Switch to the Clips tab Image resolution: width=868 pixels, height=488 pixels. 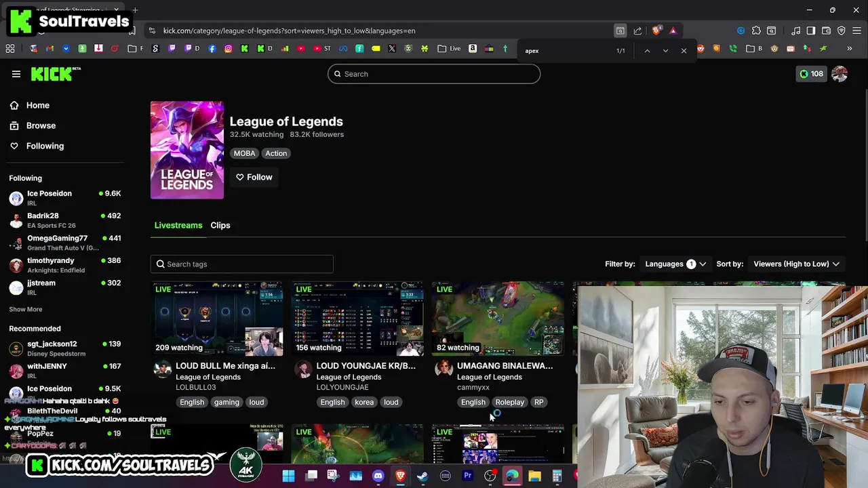pos(220,225)
